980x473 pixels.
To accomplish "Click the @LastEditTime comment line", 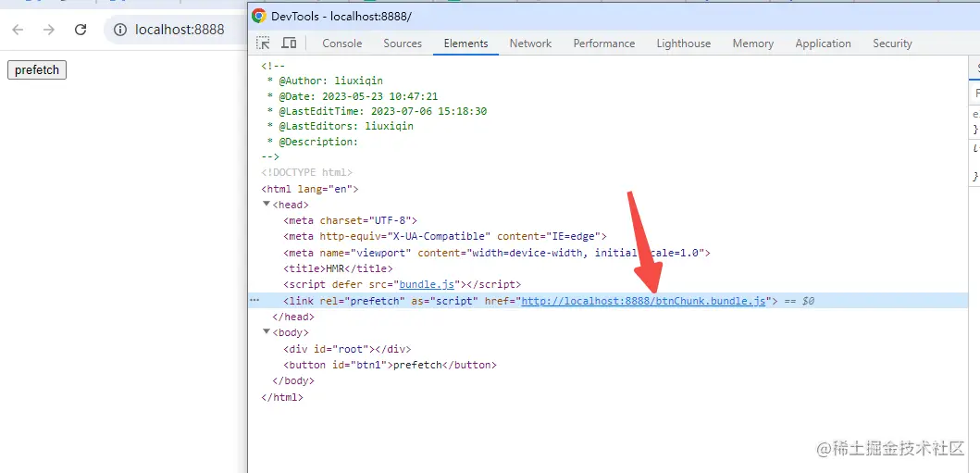I will tap(377, 111).
